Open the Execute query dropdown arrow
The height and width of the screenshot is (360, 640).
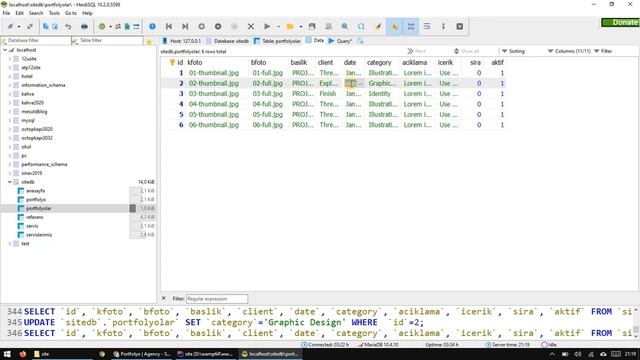click(x=278, y=27)
